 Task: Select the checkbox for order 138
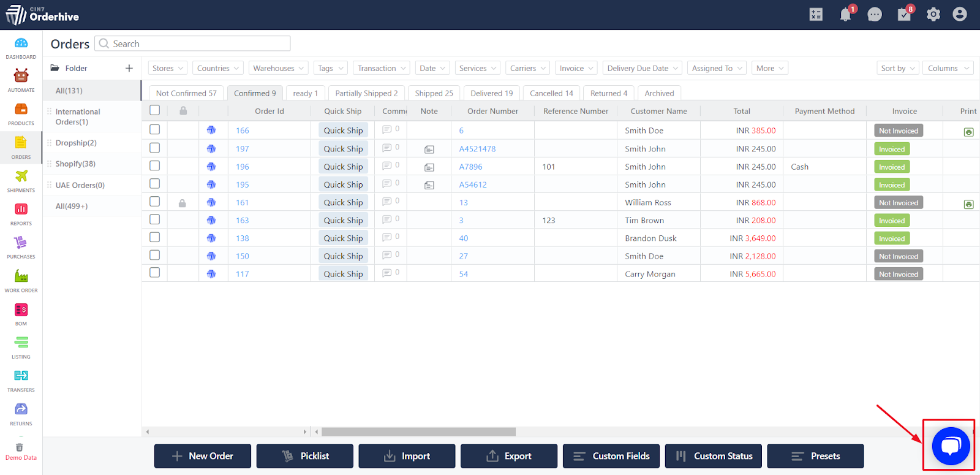coord(155,237)
